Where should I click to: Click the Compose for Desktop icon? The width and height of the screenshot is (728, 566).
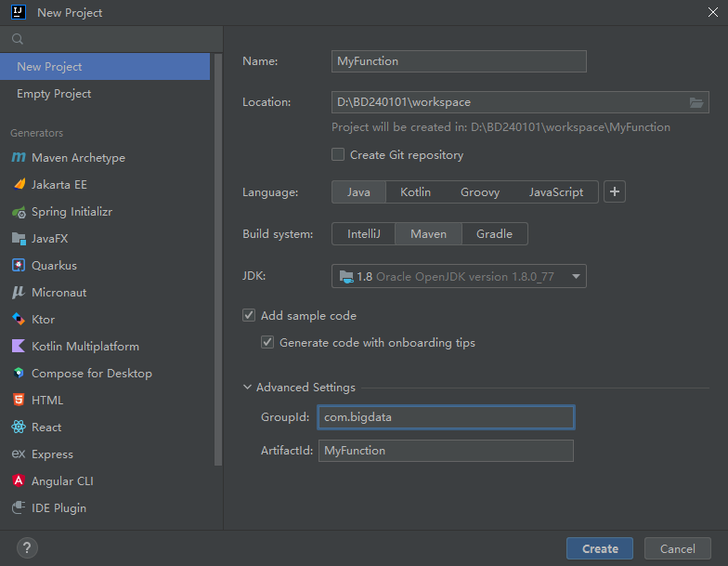coord(19,373)
